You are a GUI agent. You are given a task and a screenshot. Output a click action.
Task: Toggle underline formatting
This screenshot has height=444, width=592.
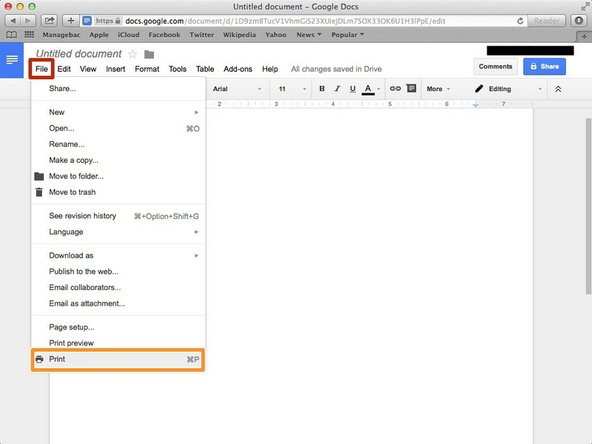(352, 89)
